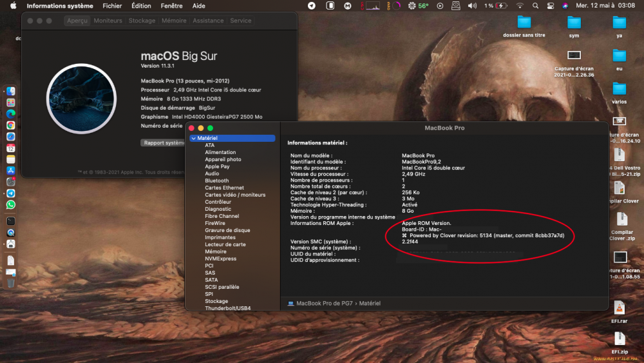Select Mémoire in the hardware sidebar

(x=216, y=251)
